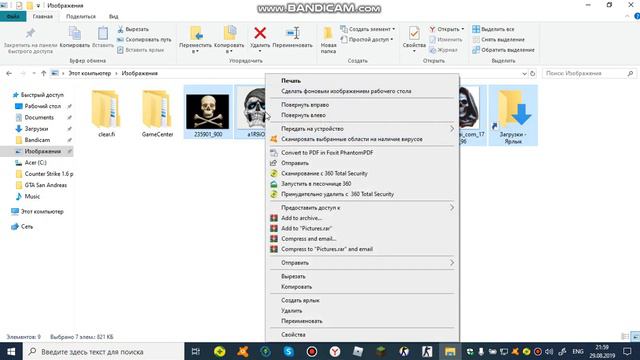640x360 pixels.
Task: Expand Предоставить доступ к submenu
Action: (451, 208)
